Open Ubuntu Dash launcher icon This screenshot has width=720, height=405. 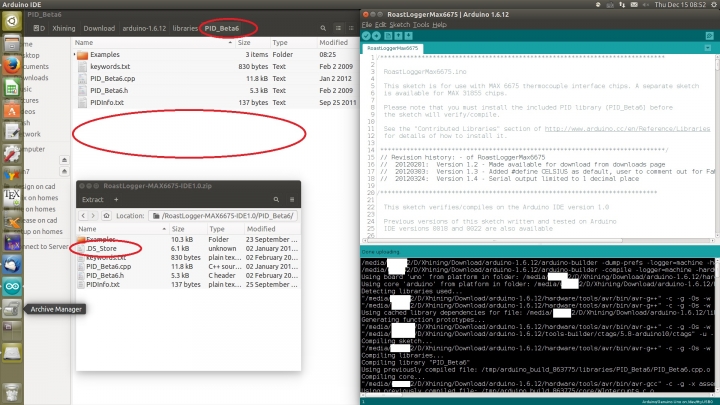[x=12, y=21]
